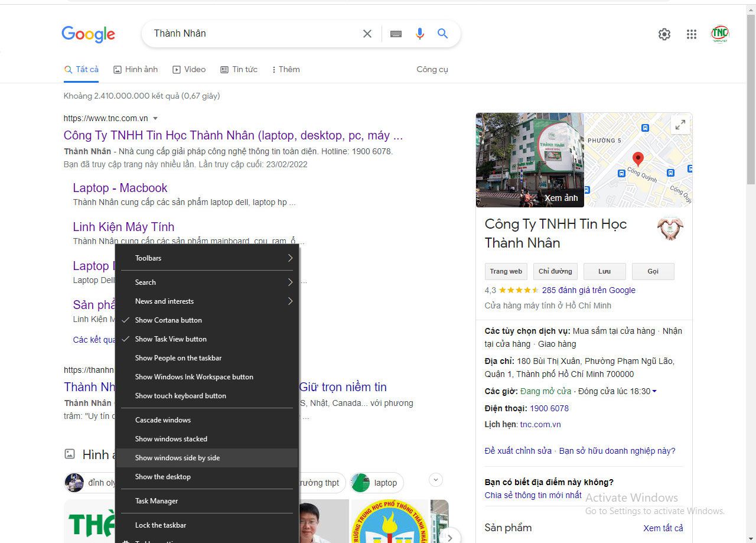Click Xem tất cả products link
The height and width of the screenshot is (543, 756).
tap(663, 528)
